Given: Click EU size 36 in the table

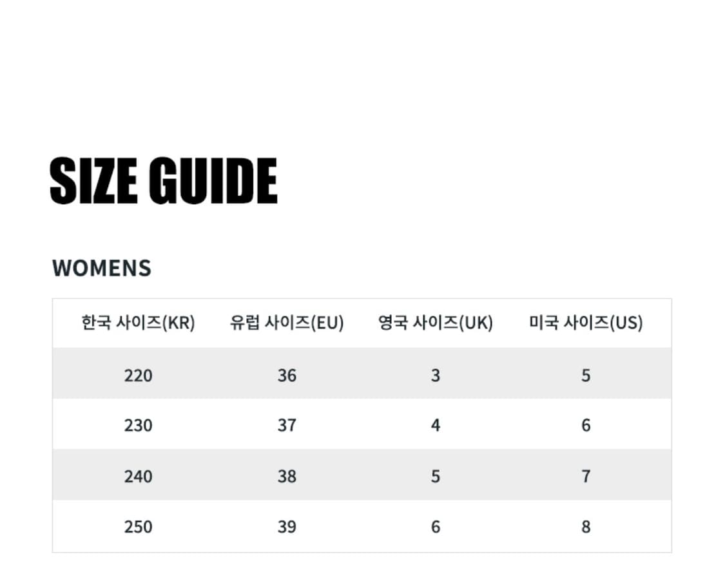Looking at the screenshot, I should tap(287, 375).
